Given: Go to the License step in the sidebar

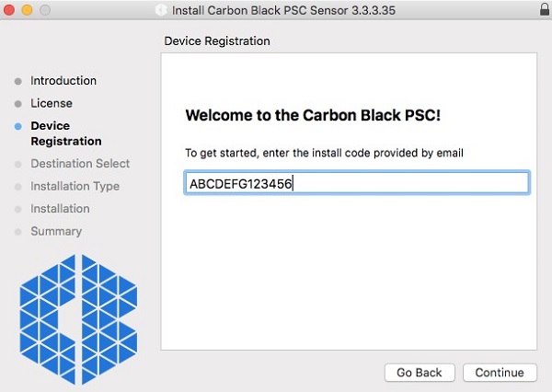Looking at the screenshot, I should [51, 103].
